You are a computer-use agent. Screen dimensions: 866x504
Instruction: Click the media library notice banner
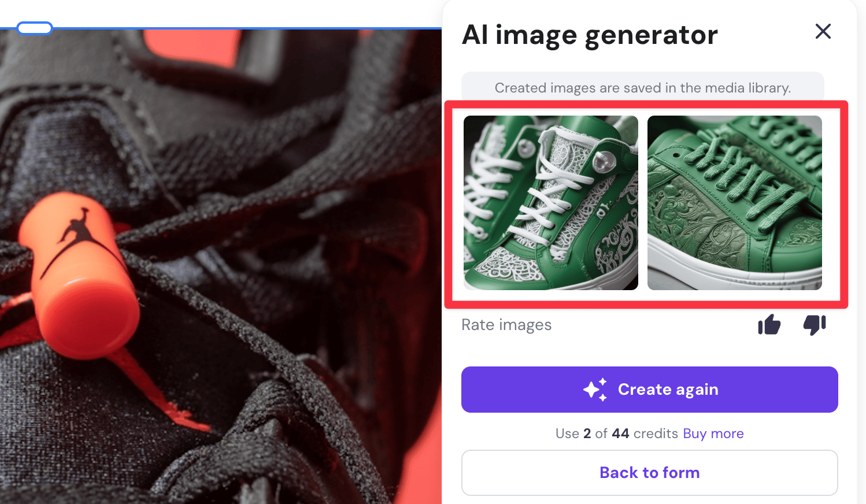(x=642, y=88)
